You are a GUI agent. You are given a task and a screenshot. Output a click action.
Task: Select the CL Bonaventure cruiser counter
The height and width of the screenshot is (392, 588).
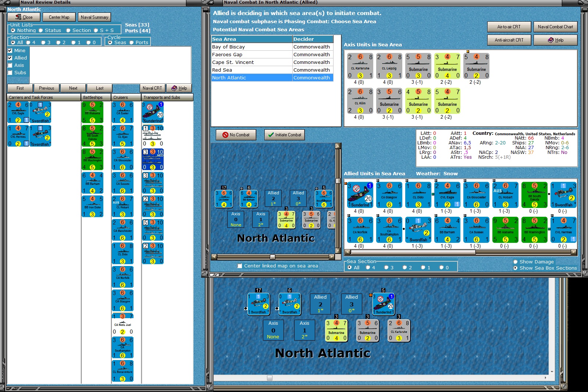(x=123, y=371)
